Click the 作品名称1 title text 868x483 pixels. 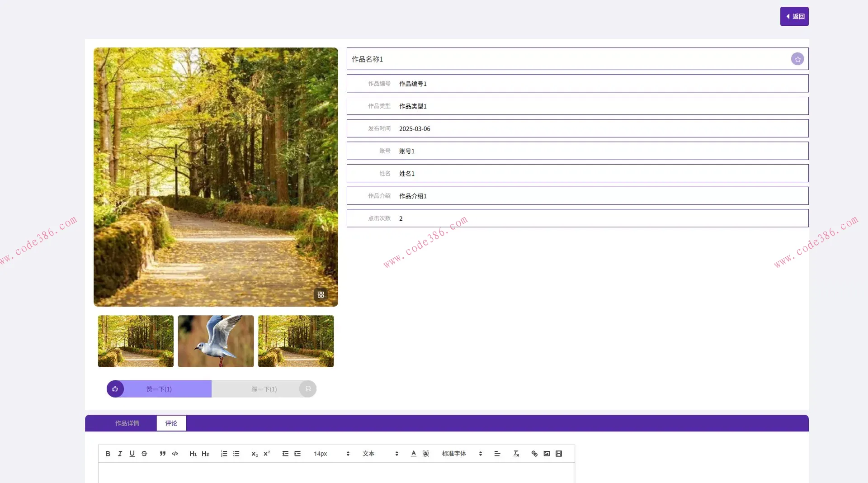368,59
